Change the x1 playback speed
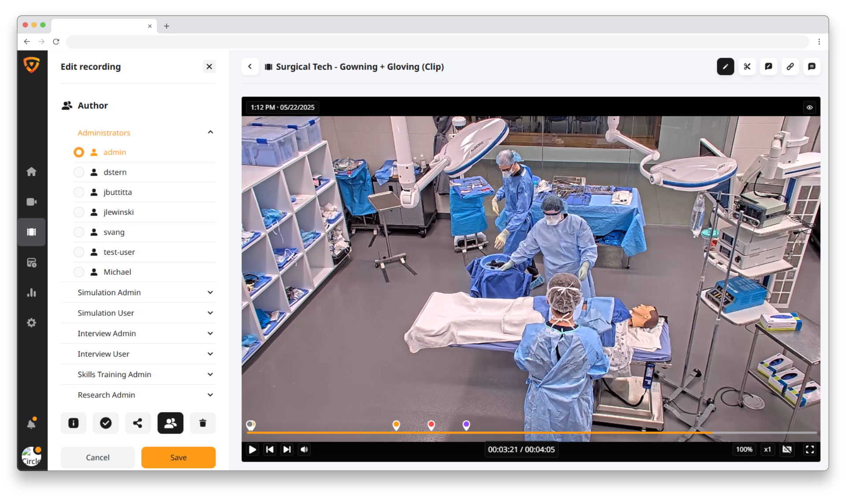 [768, 449]
